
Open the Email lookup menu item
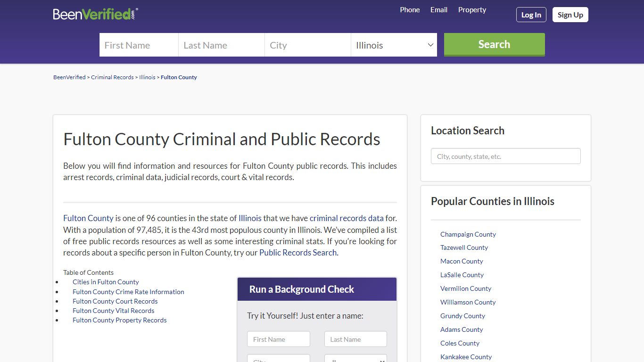coord(439,10)
